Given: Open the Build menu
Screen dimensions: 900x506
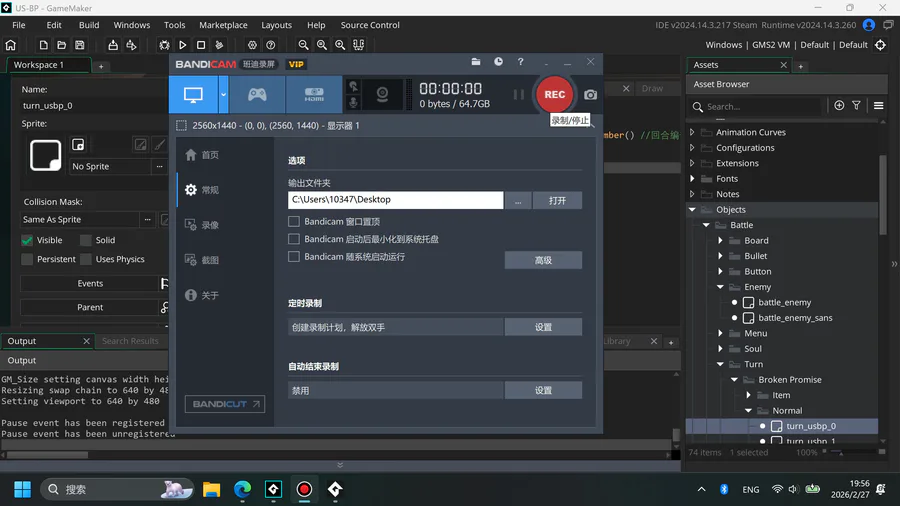Looking at the screenshot, I should [x=89, y=25].
